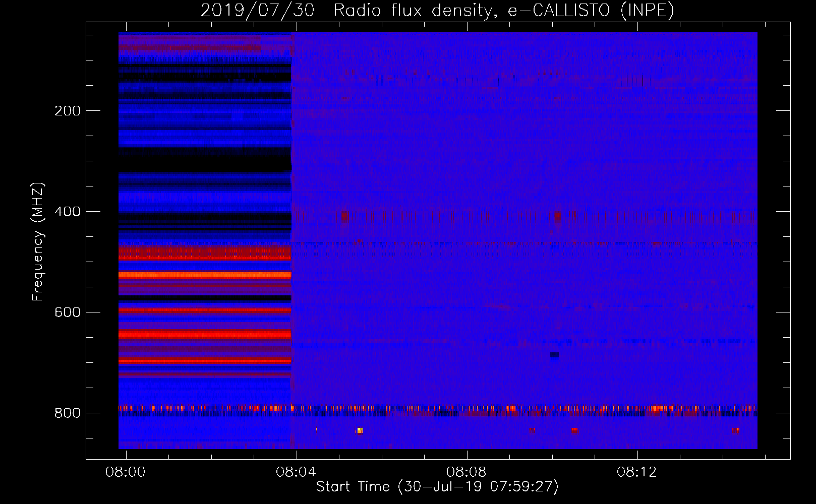Click the '400' frequency tick label
Image resolution: width=816 pixels, height=504 pixels.
coord(68,212)
